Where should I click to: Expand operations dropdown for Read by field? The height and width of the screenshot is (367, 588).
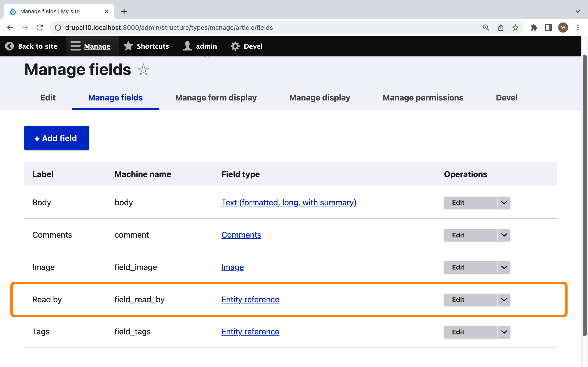504,300
